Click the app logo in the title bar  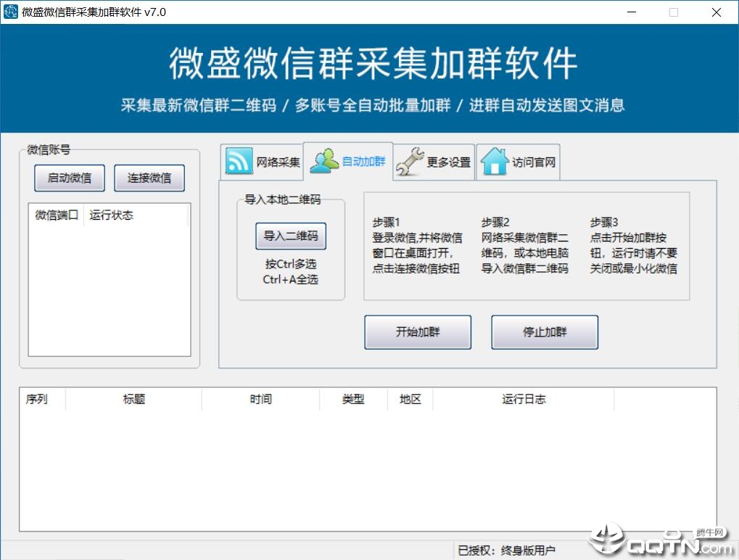coord(10,12)
